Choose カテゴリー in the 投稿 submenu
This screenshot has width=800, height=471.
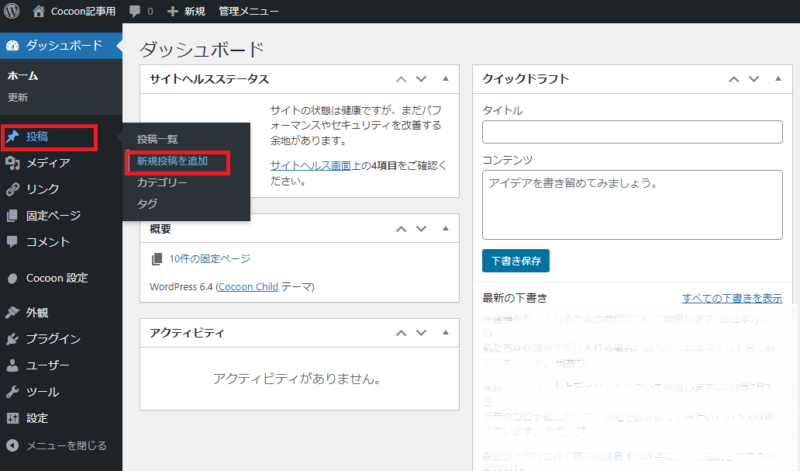[162, 183]
